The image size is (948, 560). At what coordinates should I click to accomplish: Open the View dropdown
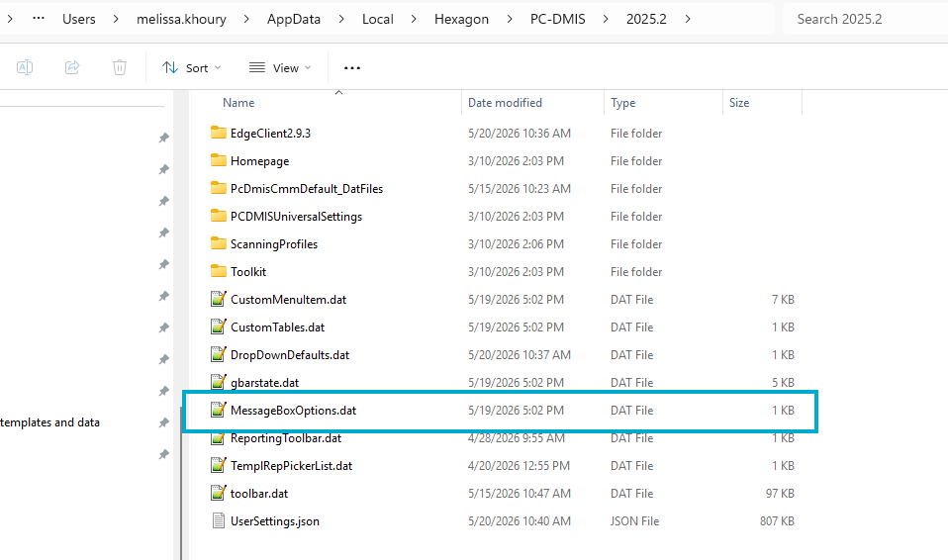click(280, 67)
